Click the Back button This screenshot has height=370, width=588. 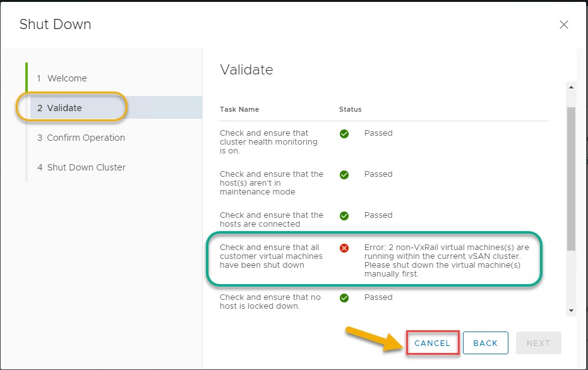tap(486, 343)
